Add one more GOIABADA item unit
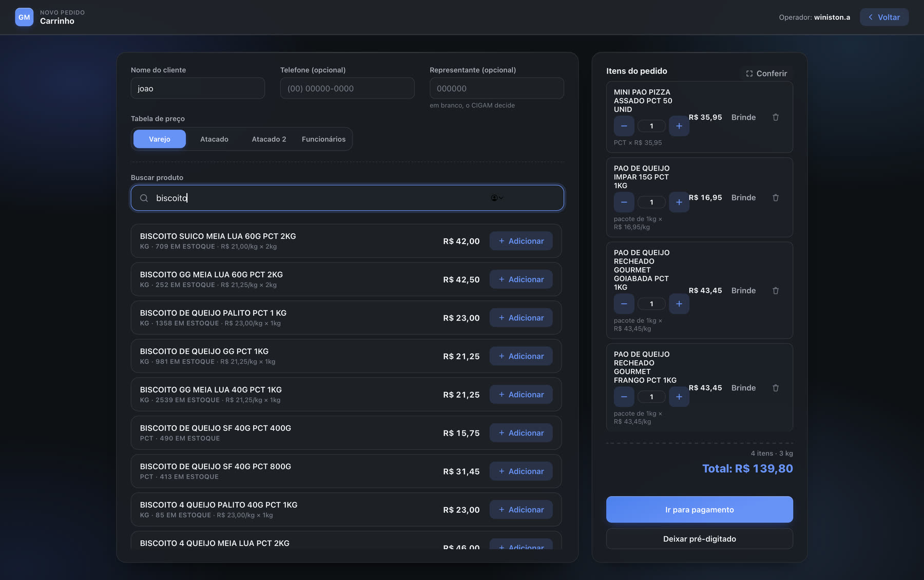The image size is (924, 580). (x=679, y=304)
